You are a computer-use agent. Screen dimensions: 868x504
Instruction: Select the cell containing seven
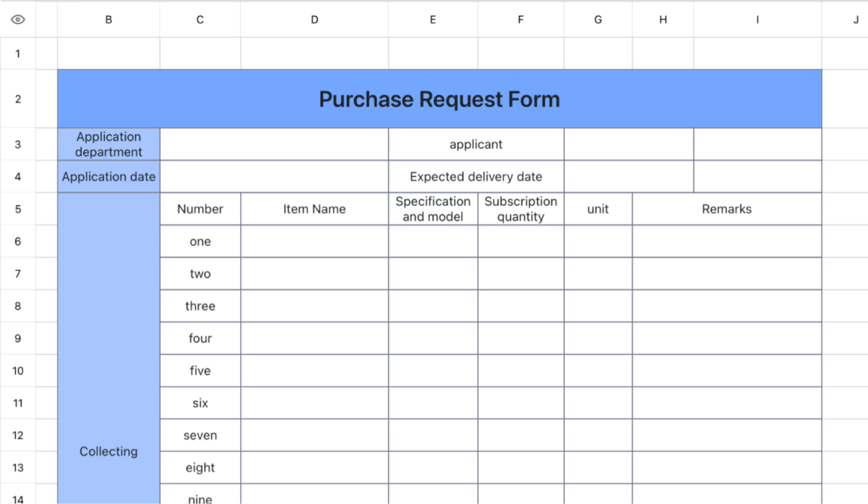[x=200, y=435]
